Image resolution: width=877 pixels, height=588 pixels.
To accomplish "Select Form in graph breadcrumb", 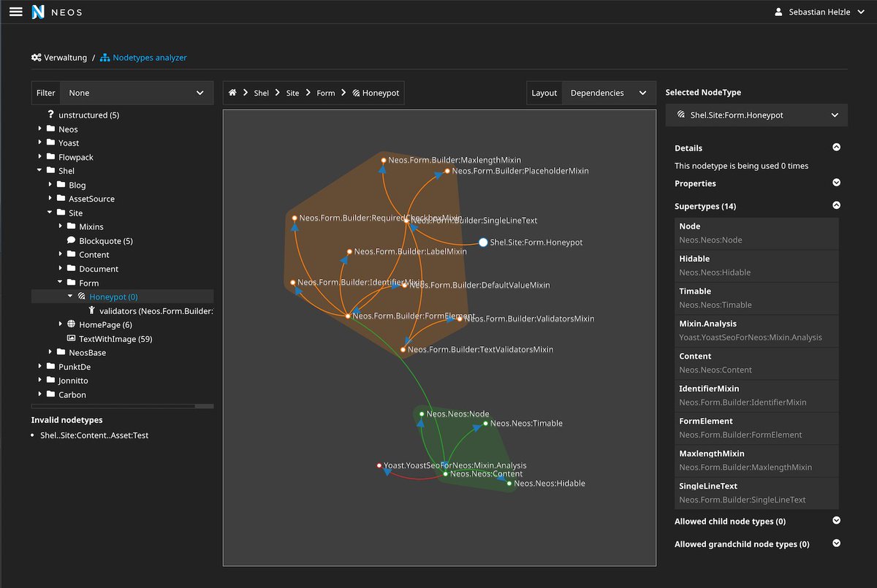I will click(326, 93).
